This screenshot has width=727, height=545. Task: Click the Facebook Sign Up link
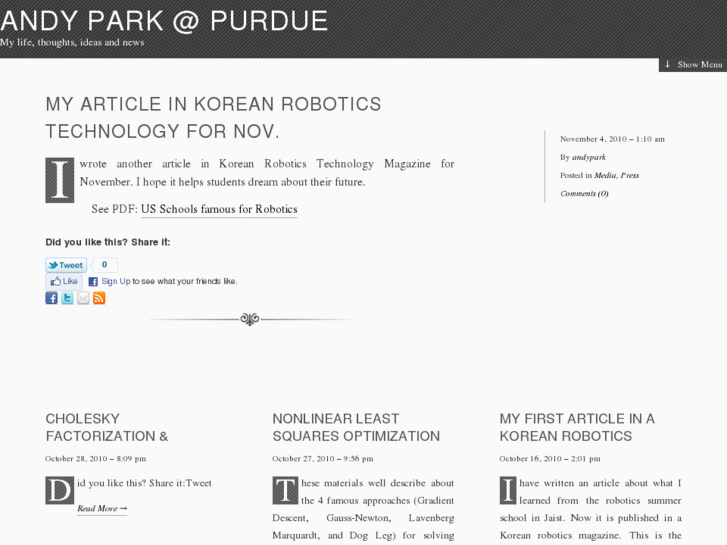point(116,281)
